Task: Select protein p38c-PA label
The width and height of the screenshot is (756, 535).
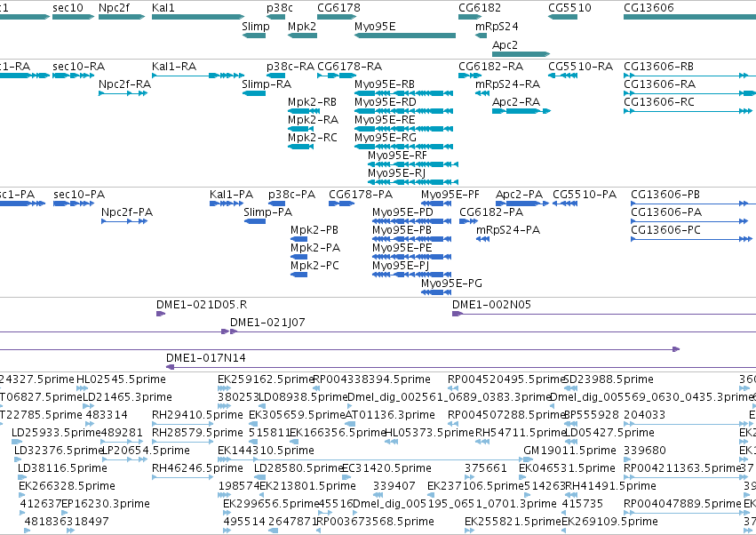Action: pyautogui.click(x=291, y=195)
